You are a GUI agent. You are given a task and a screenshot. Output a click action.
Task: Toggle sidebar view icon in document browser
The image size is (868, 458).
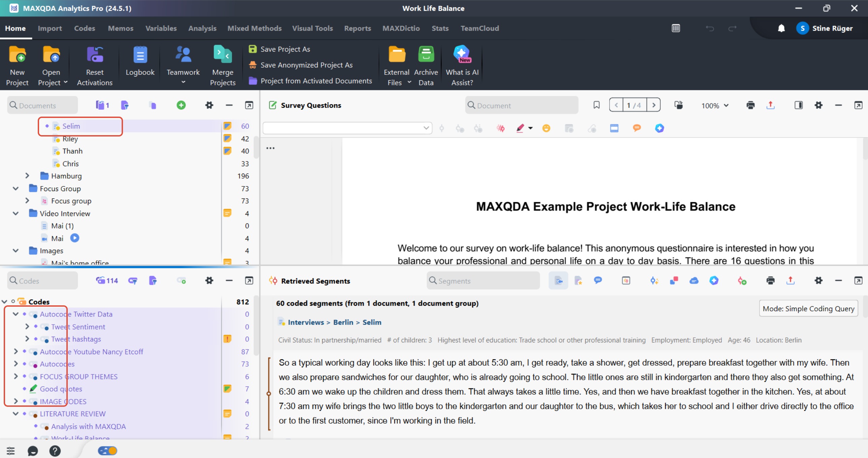pos(799,105)
